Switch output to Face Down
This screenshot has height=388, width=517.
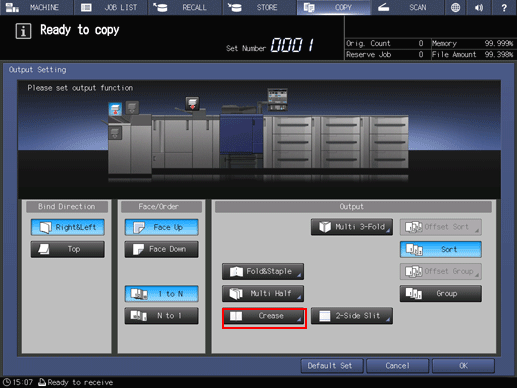tap(161, 249)
